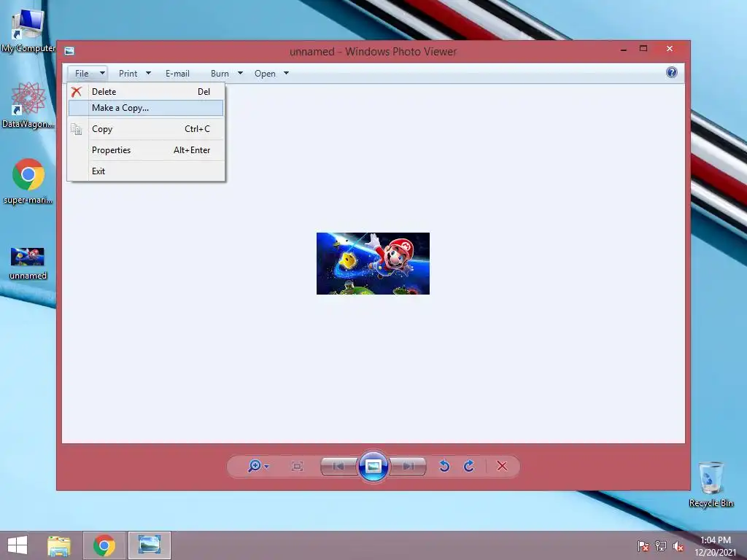Screen dimensions: 747x560
Task: Open the taskbar clock and date
Action: tap(716, 545)
